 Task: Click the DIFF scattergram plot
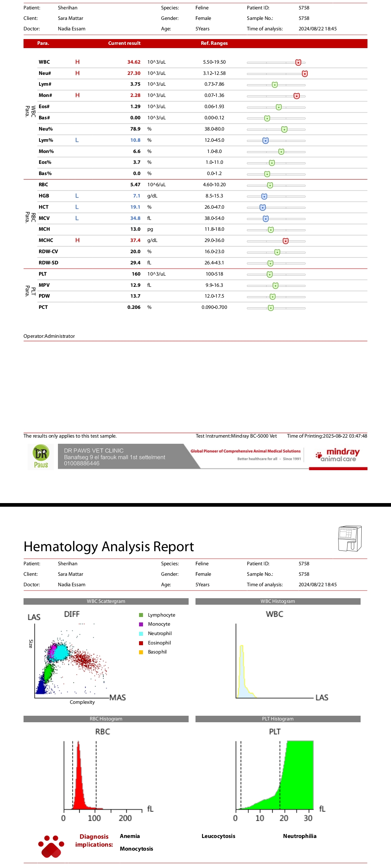click(72, 658)
